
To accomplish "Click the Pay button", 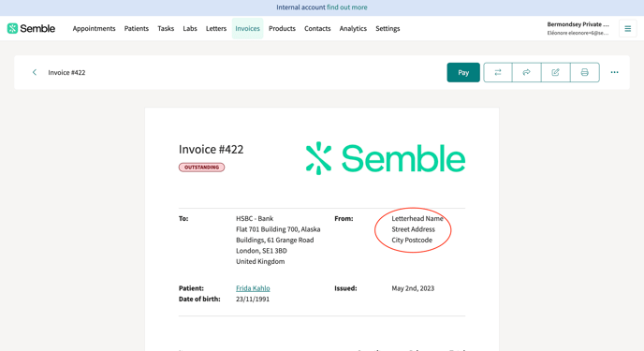I will [x=463, y=72].
